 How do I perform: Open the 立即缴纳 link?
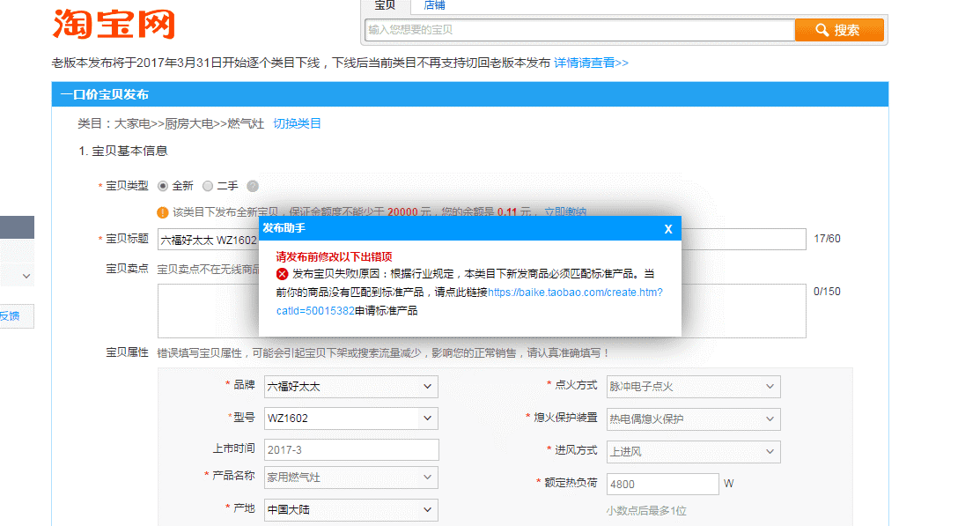(565, 212)
